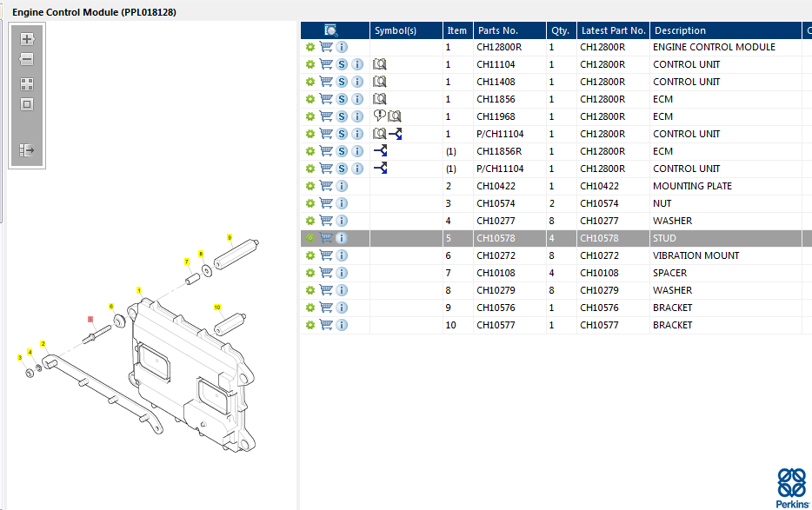Click the branch arrow symbol for CH11856R
Image resolution: width=812 pixels, height=510 pixels.
[x=380, y=151]
